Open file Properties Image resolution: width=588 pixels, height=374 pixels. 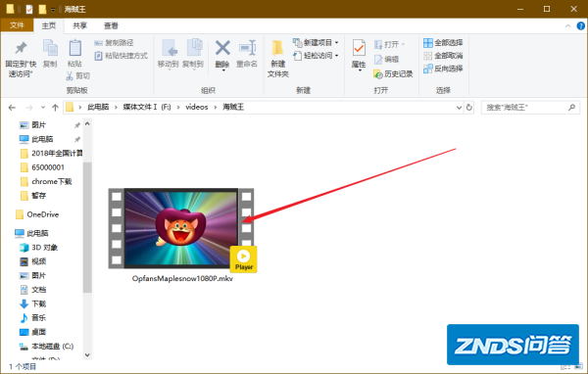click(359, 55)
